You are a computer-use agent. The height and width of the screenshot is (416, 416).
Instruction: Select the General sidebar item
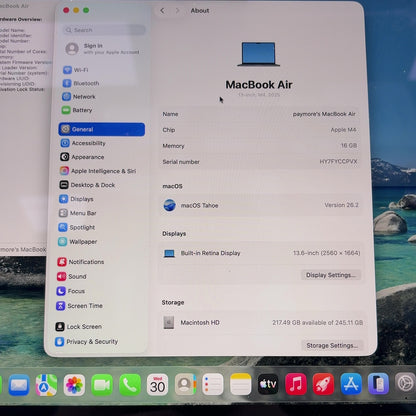(x=102, y=129)
